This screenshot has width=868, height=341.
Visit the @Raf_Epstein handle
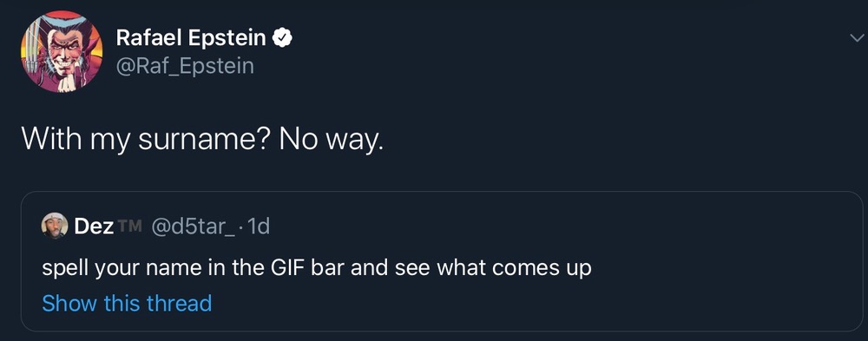pyautogui.click(x=185, y=66)
